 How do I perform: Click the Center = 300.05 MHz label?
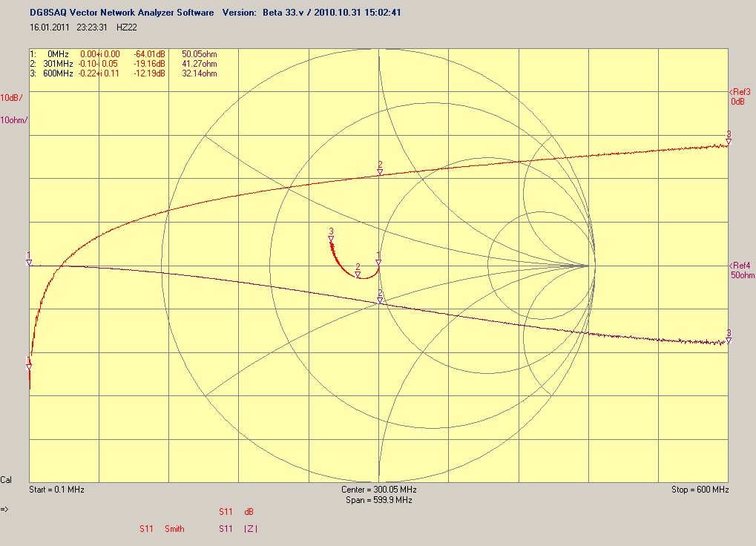pos(379,490)
